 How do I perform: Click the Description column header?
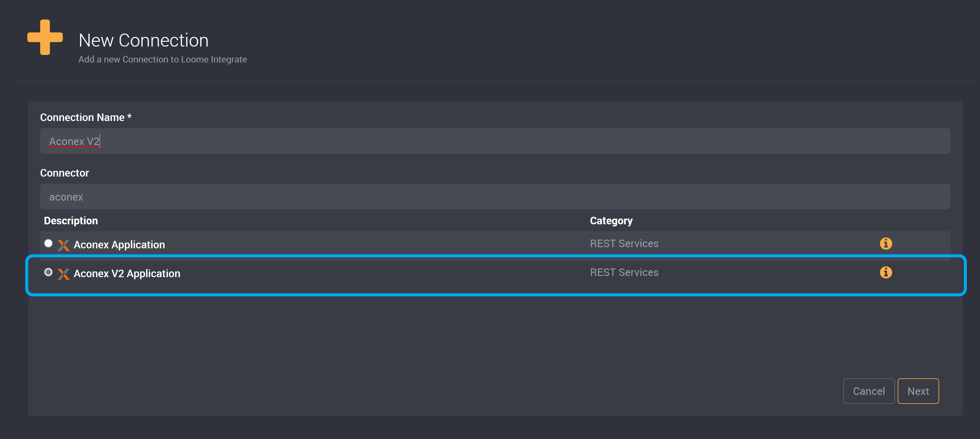71,221
